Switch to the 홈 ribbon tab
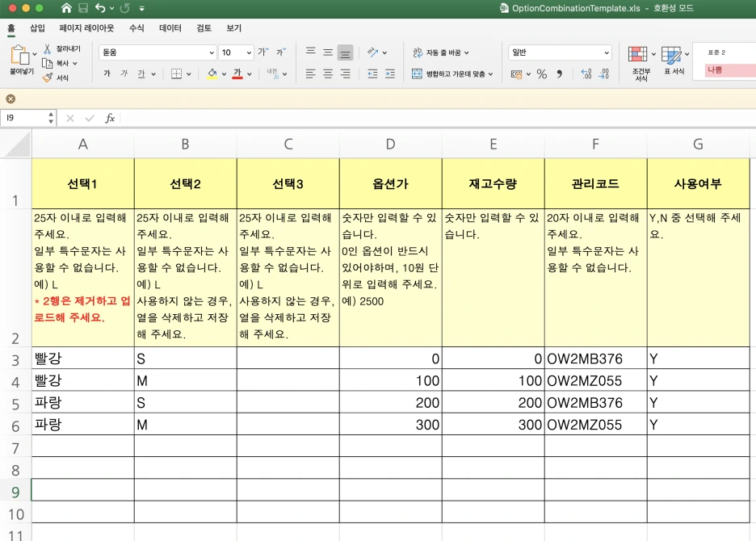This screenshot has width=756, height=541. (x=11, y=28)
